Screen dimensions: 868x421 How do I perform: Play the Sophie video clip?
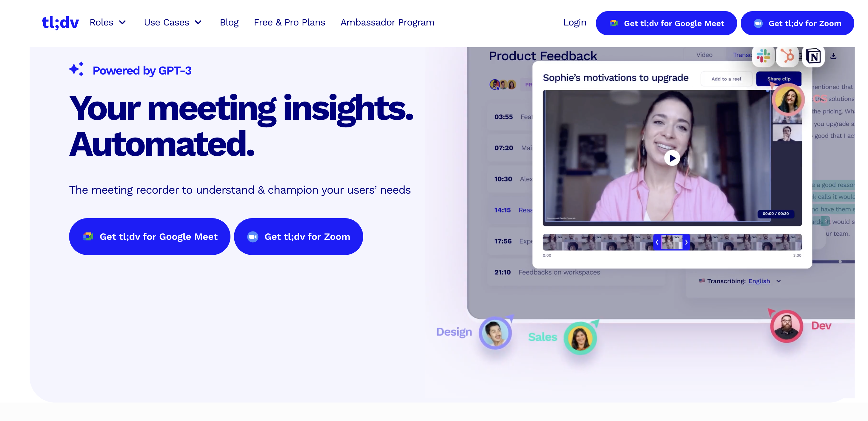coord(672,158)
